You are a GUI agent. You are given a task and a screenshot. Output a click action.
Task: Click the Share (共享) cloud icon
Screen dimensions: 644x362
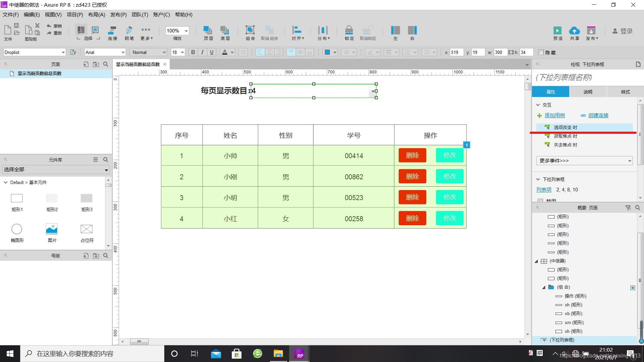click(x=574, y=31)
